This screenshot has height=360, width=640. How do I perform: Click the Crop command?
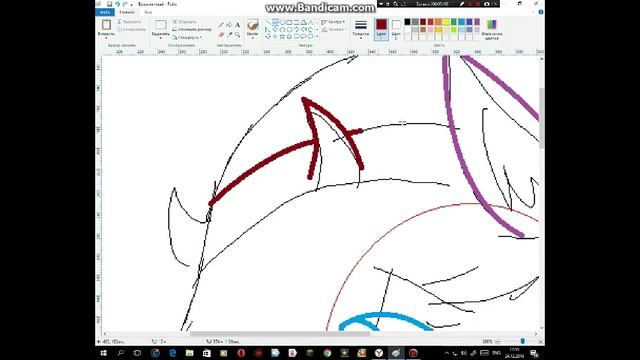click(185, 22)
